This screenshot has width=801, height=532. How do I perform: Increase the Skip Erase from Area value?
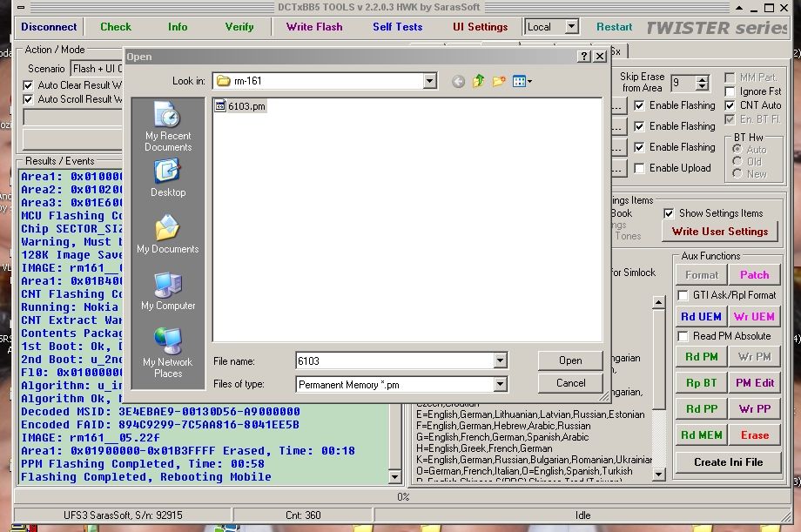[x=702, y=79]
